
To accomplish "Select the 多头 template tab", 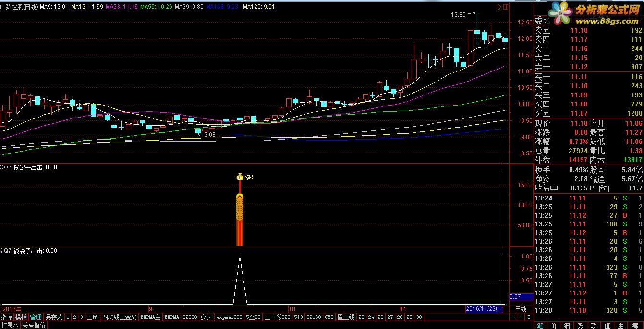I will [207, 317].
